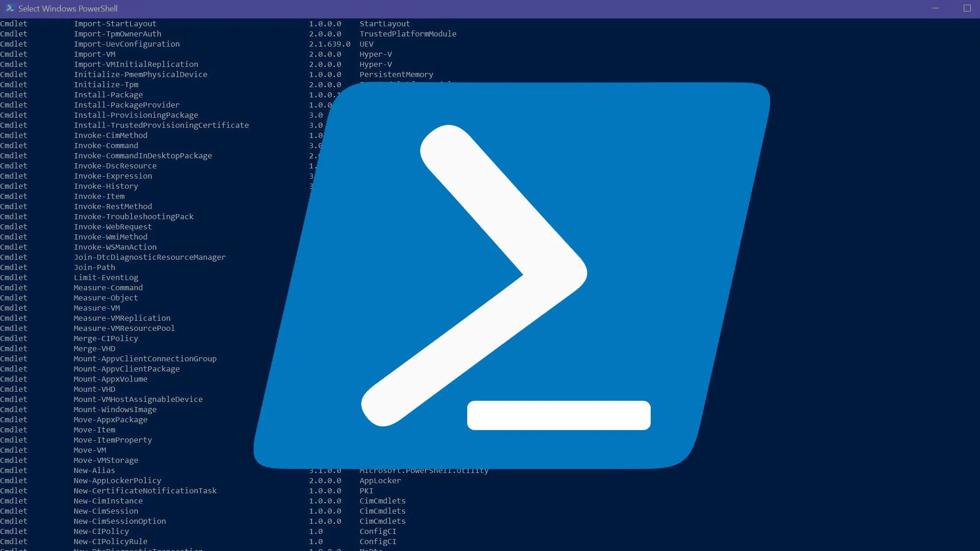
Task: Click the Limit-EventLog entry
Action: click(106, 278)
